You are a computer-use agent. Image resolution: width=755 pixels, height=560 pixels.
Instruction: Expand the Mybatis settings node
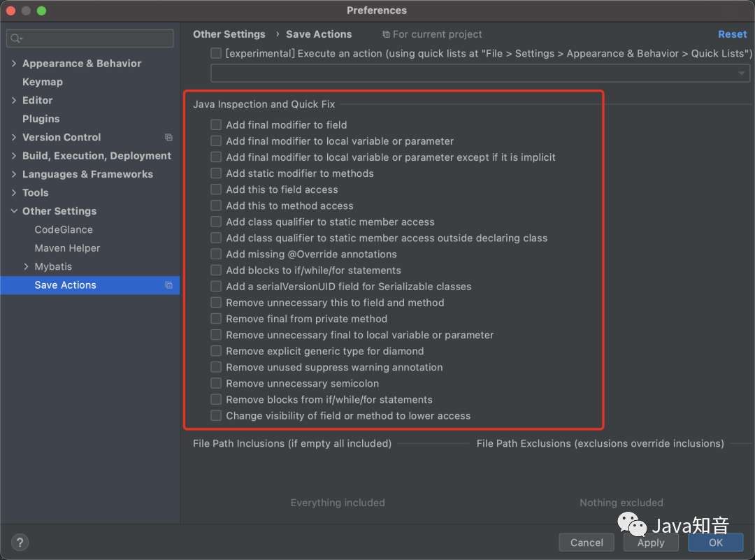pyautogui.click(x=27, y=267)
